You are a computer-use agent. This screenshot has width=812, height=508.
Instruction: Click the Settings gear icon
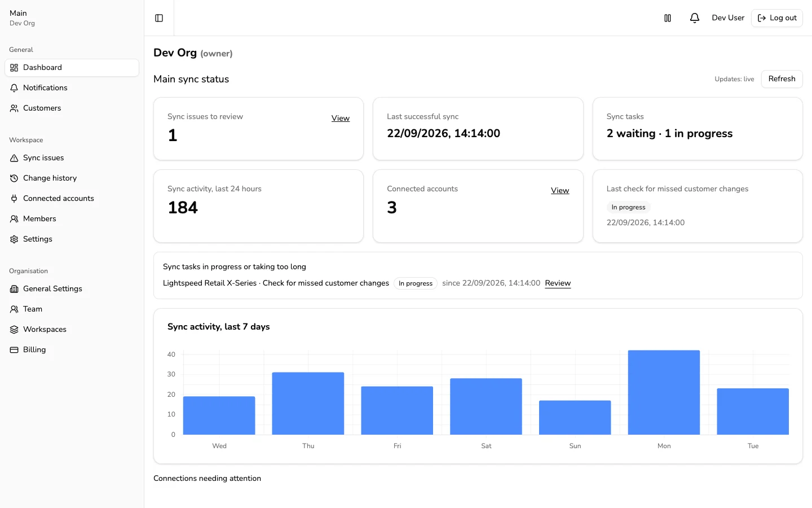click(x=14, y=239)
